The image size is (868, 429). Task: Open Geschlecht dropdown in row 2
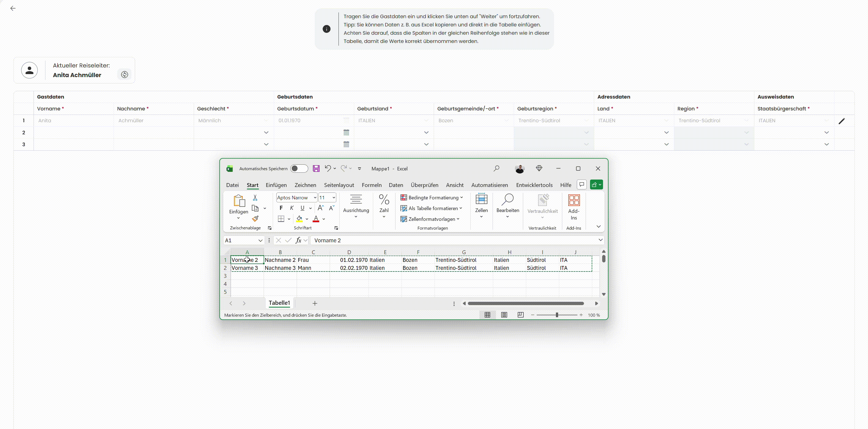click(x=266, y=132)
